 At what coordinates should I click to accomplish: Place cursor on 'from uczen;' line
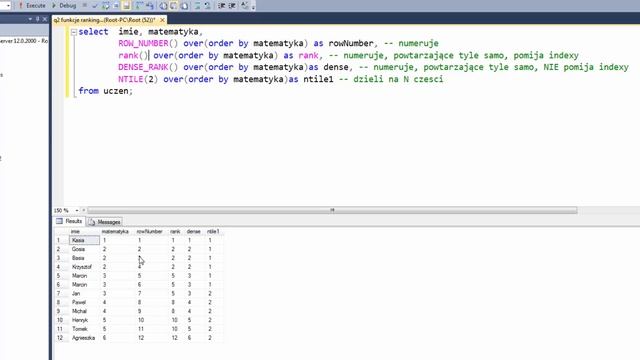106,91
